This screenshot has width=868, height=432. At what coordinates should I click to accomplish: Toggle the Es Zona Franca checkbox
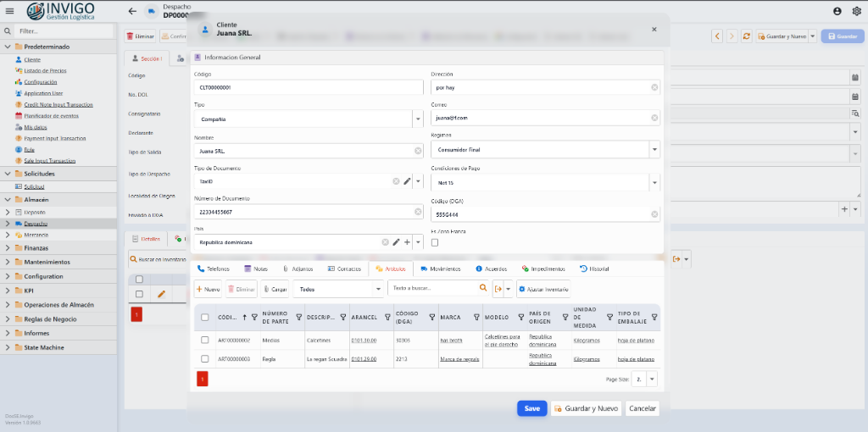tap(435, 242)
